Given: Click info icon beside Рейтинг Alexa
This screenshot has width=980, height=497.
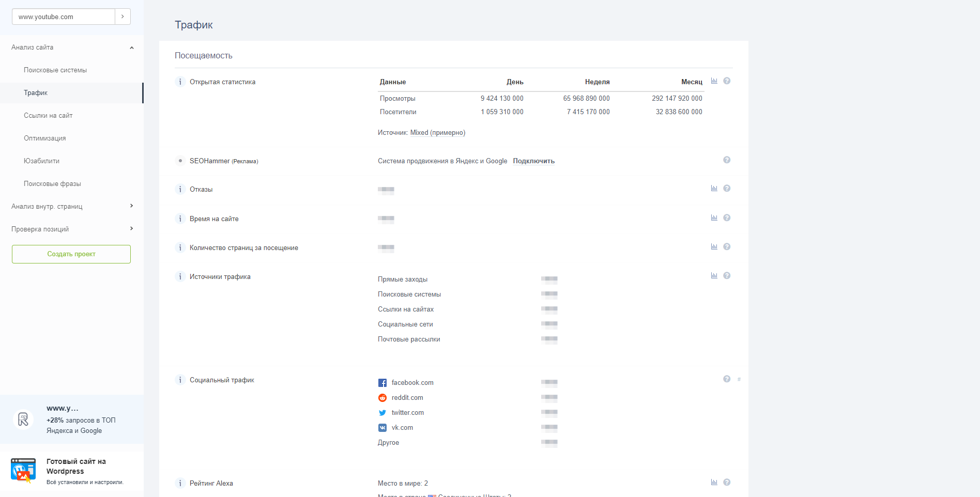Looking at the screenshot, I should click(180, 483).
